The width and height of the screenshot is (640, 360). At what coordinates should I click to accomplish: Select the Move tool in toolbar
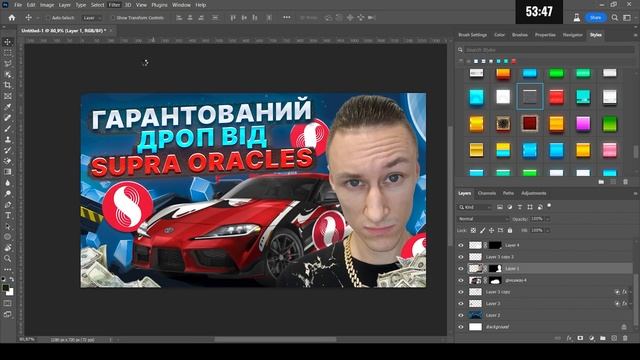[8, 42]
